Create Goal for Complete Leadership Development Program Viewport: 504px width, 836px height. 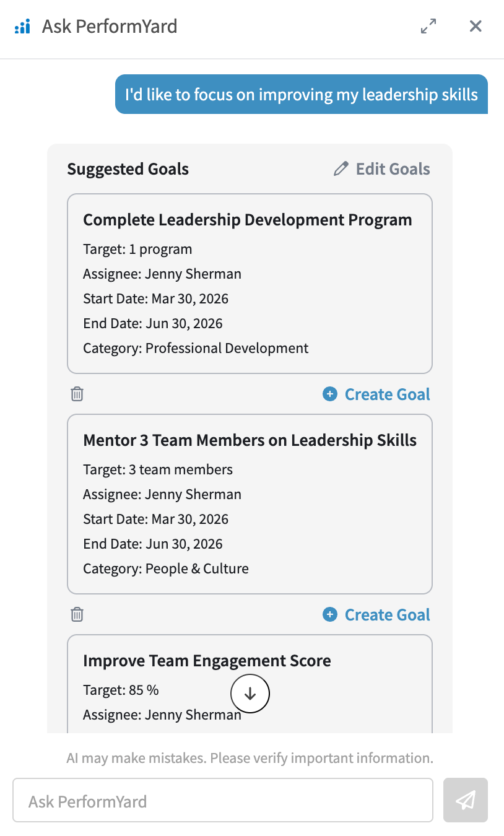tap(376, 394)
